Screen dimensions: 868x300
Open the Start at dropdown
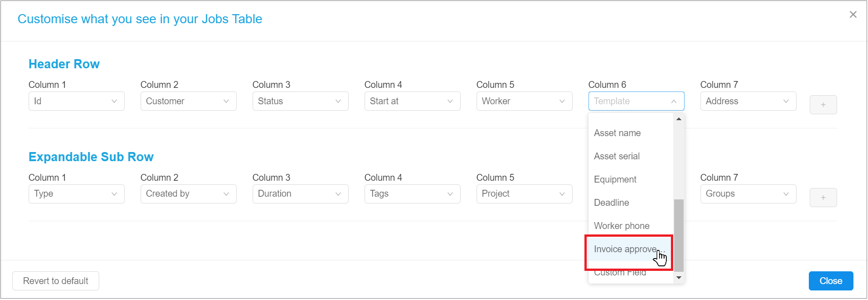coord(412,101)
